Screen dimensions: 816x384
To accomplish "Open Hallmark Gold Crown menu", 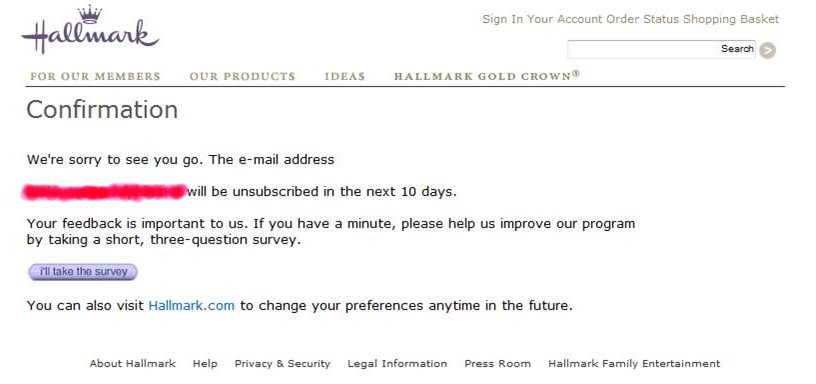I will pos(487,76).
